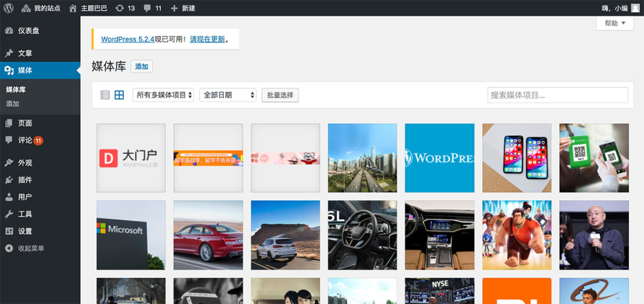
Task: Click the 添加 button next to 媒体库
Action: tap(142, 67)
